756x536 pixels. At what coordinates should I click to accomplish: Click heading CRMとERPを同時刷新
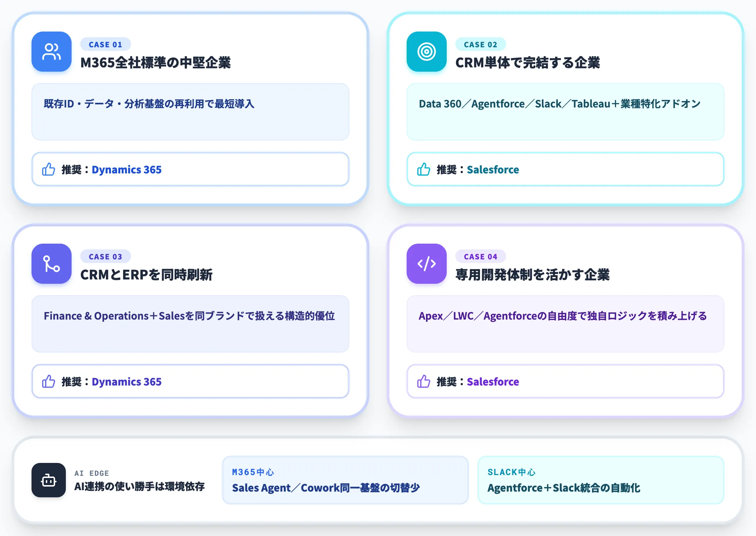click(146, 275)
